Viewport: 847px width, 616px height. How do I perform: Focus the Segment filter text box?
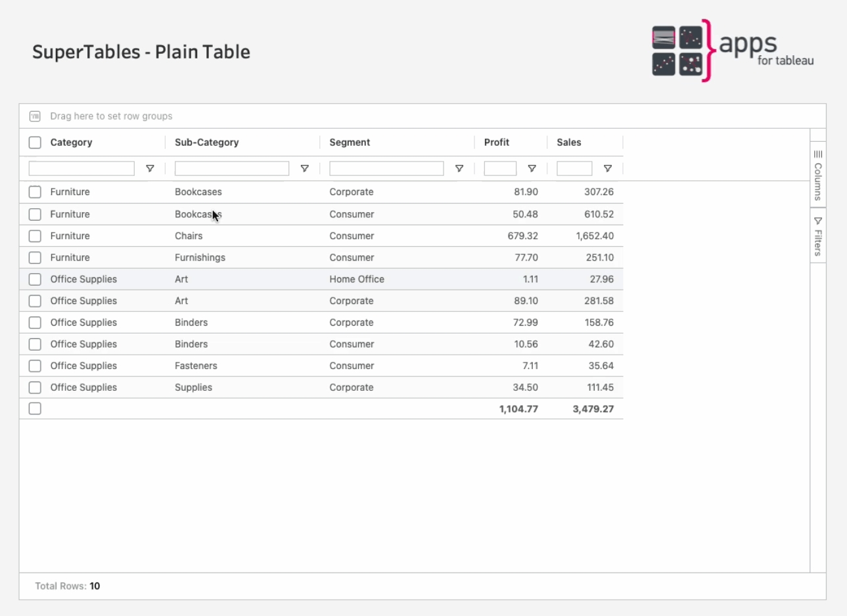pyautogui.click(x=386, y=169)
